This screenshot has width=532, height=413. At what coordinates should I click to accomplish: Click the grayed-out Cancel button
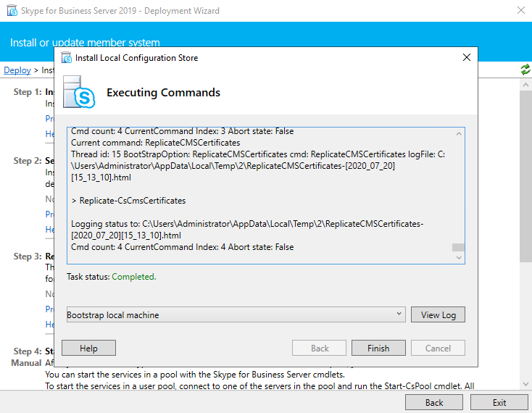(x=438, y=348)
